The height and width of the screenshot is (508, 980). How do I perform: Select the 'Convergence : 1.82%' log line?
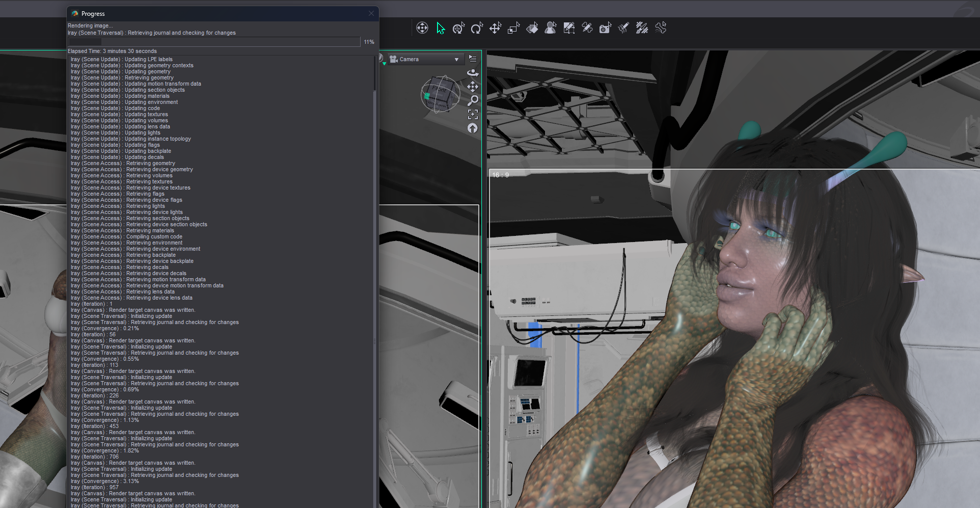pos(105,450)
